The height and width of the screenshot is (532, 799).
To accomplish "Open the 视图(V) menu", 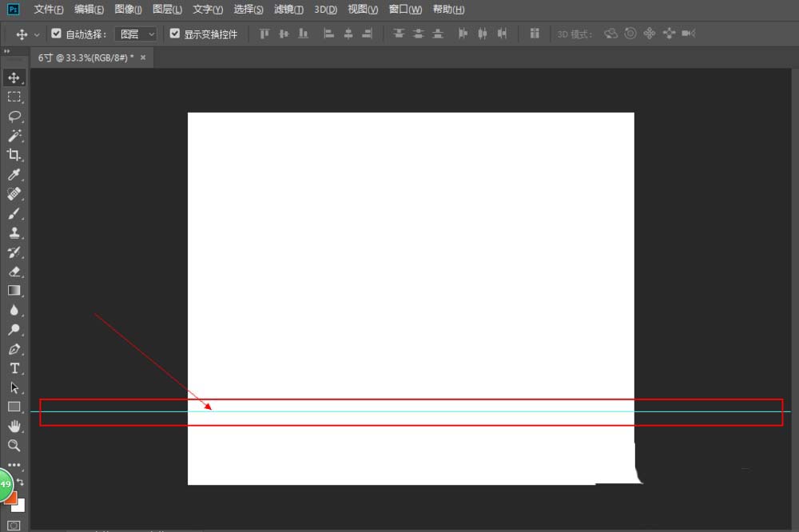I will tap(363, 9).
